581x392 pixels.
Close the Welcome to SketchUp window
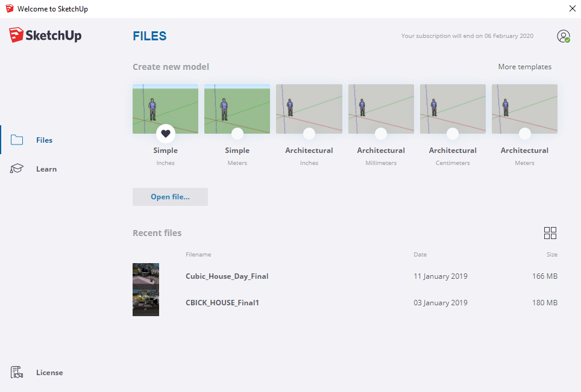point(572,8)
